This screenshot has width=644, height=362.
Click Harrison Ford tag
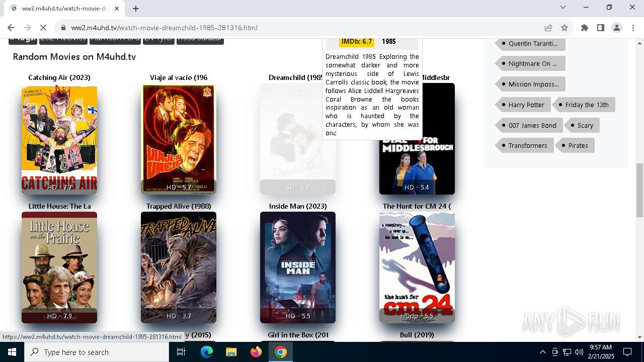coord(115,40)
